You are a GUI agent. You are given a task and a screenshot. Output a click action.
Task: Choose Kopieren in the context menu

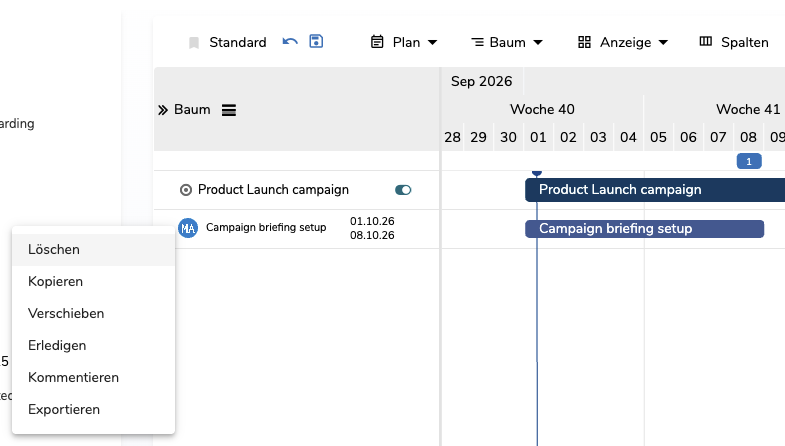point(94,282)
